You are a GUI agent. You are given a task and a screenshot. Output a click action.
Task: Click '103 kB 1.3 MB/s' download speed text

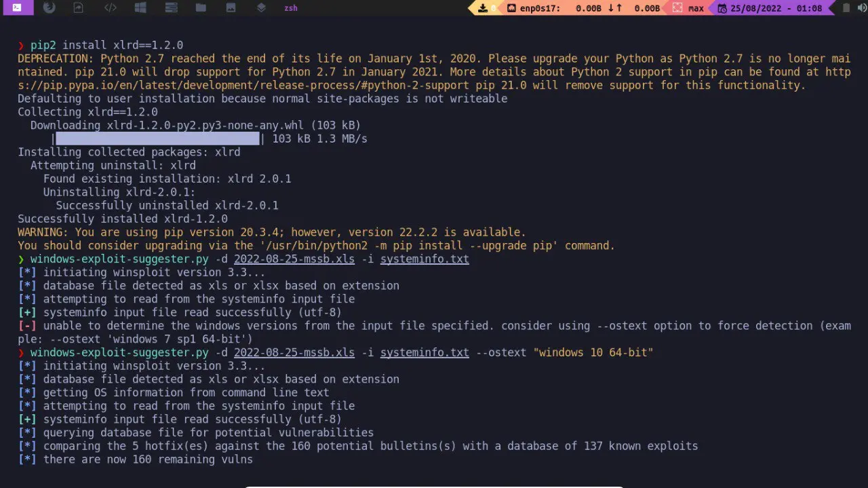[319, 138]
